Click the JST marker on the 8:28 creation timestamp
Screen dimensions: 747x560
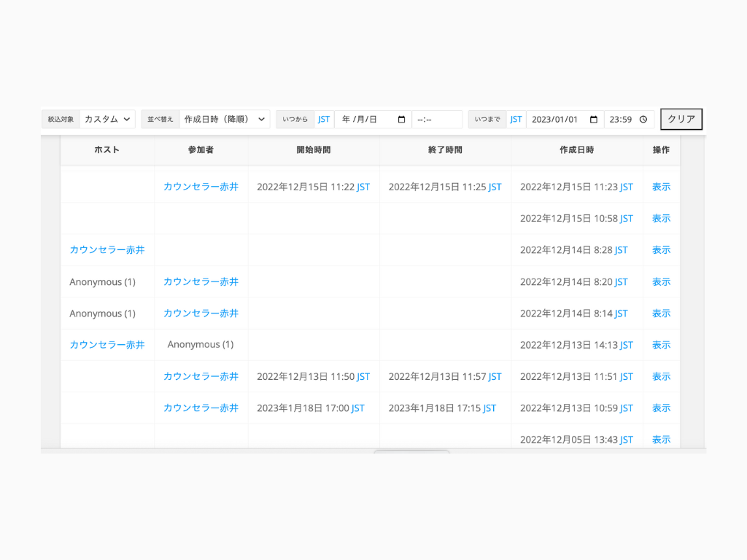click(622, 250)
